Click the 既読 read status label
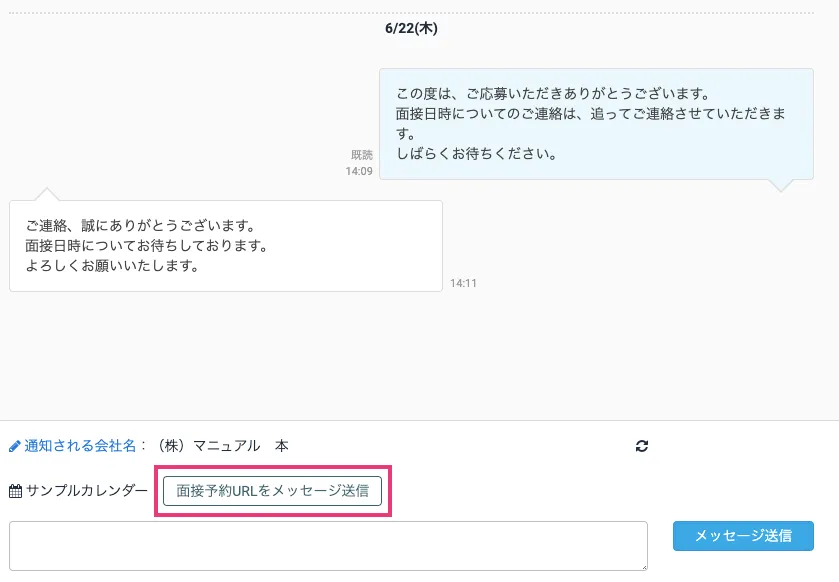Screen dimensions: 839x582 click(361, 155)
